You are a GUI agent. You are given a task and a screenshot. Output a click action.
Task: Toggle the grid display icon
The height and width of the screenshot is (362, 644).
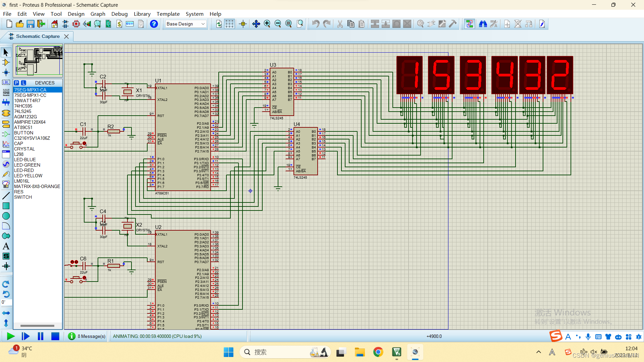[229, 24]
